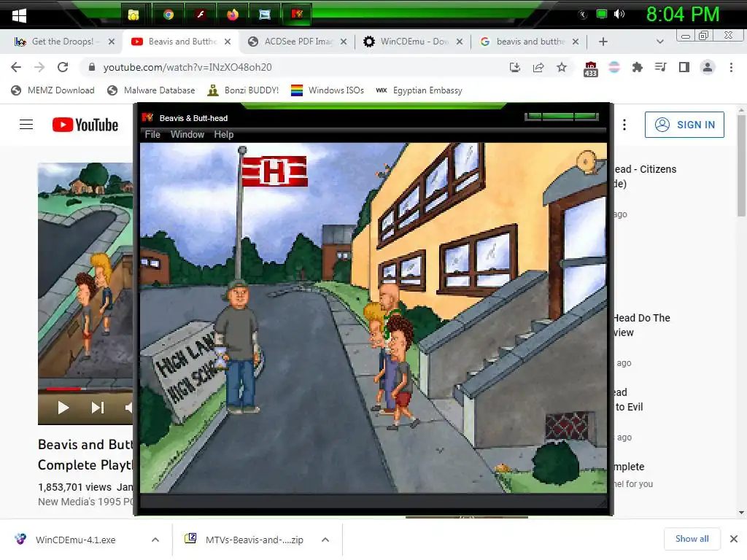Open the Bonzi BUDDY! bookmark

[243, 90]
